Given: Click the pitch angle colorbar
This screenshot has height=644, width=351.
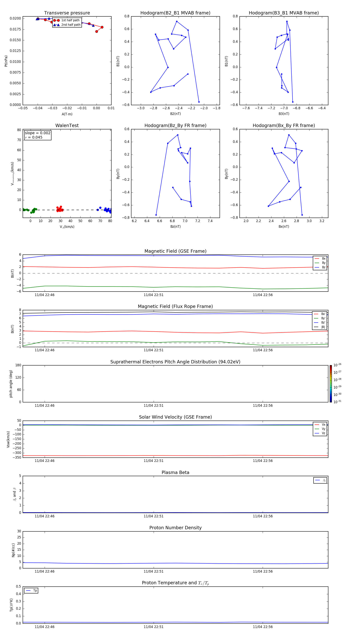Looking at the screenshot, I should [x=331, y=384].
